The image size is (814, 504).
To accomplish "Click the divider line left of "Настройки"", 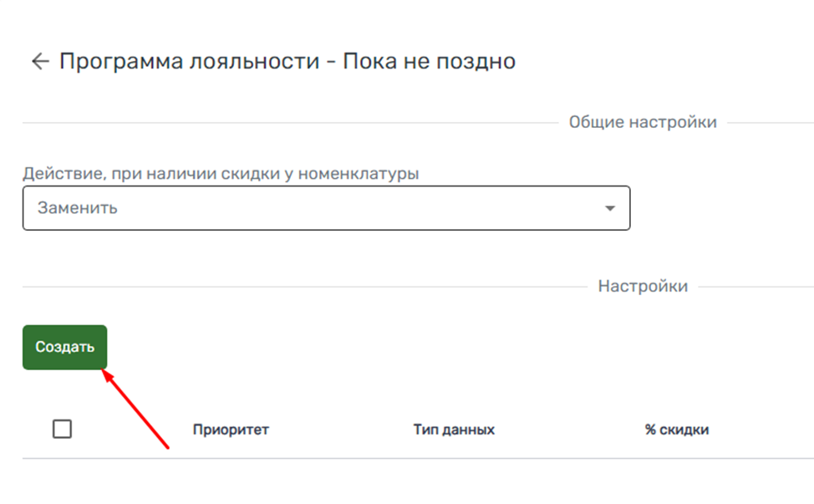I will click(301, 287).
